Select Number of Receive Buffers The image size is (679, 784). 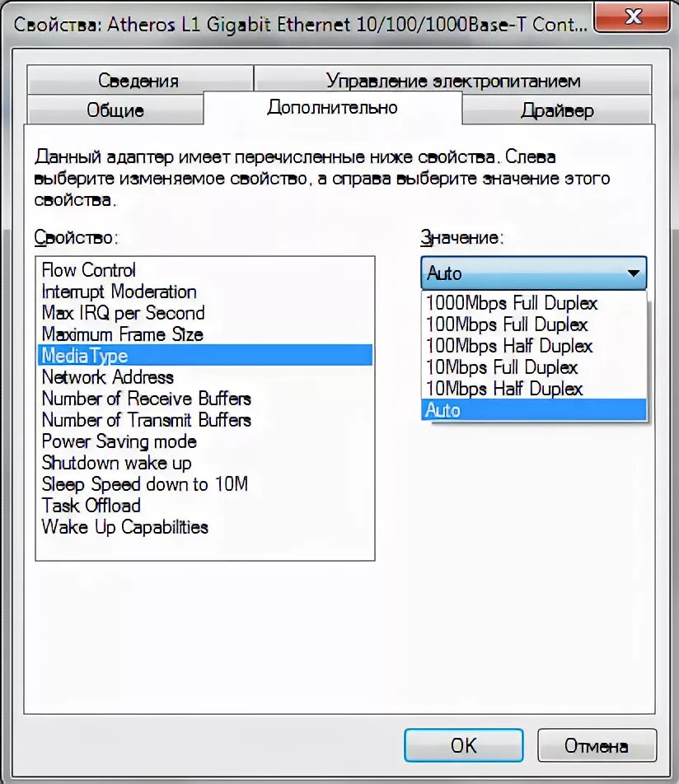205,399
